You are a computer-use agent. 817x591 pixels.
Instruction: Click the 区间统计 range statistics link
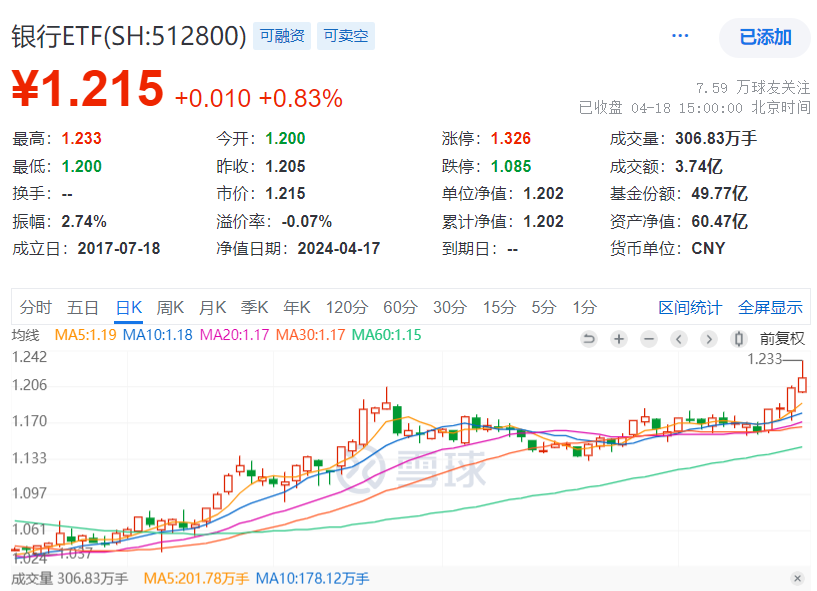pos(690,309)
